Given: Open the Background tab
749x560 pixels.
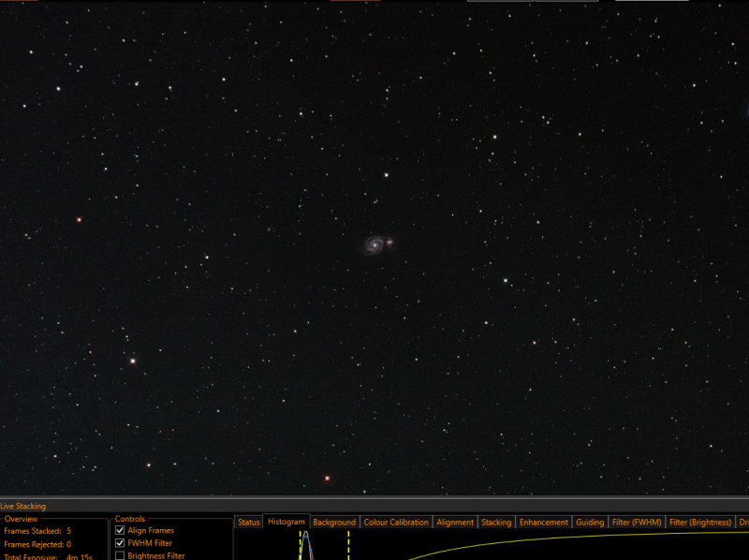Looking at the screenshot, I should pos(334,523).
